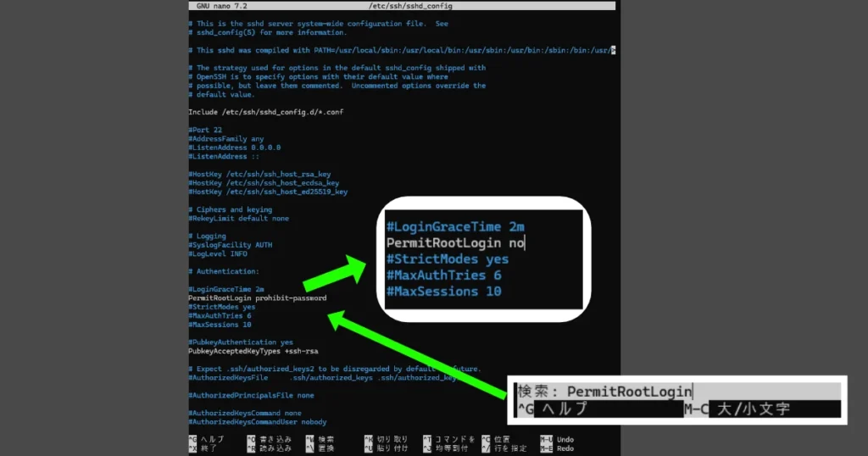Click the #MaxAuthTries 6 line in the editor

pos(220,316)
